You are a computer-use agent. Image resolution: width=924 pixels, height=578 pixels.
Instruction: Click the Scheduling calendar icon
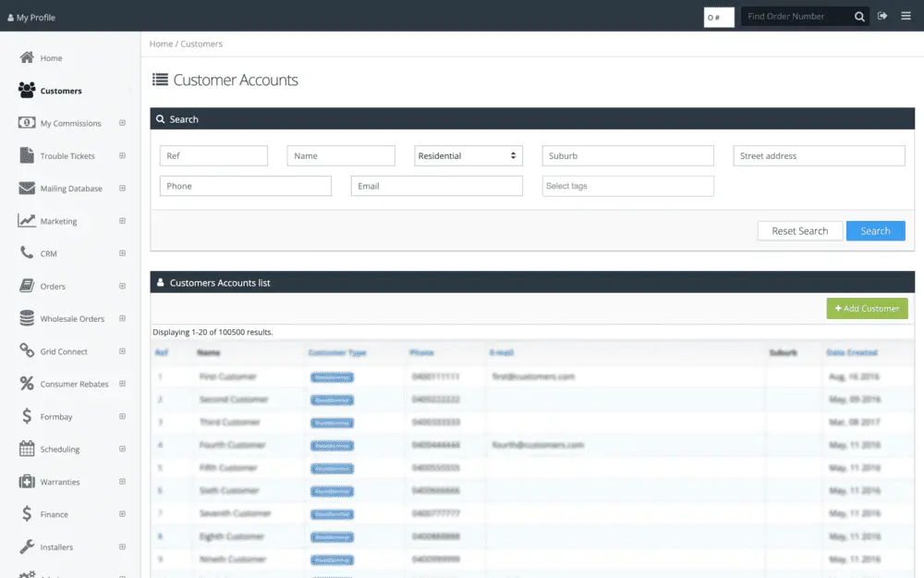pyautogui.click(x=27, y=449)
